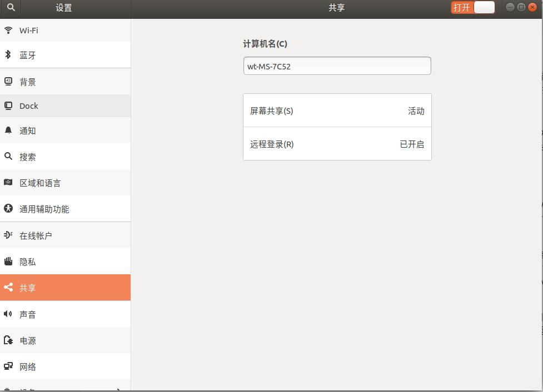This screenshot has height=392, width=543.
Task: Go to the 电源 settings panel
Action: pos(66,340)
